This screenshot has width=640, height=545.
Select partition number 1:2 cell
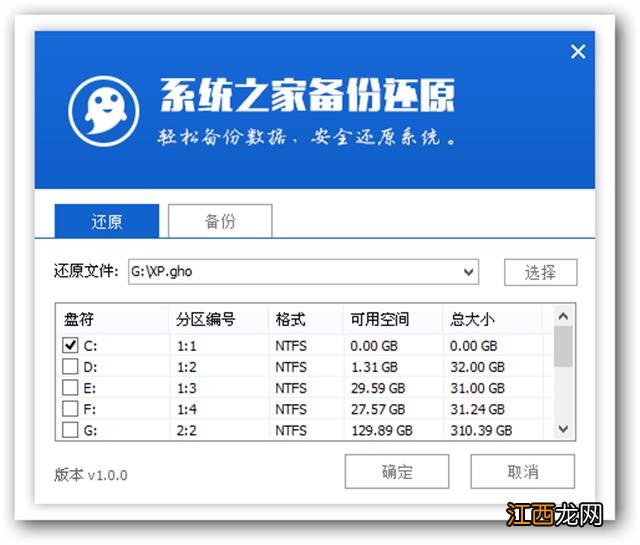coord(187,367)
